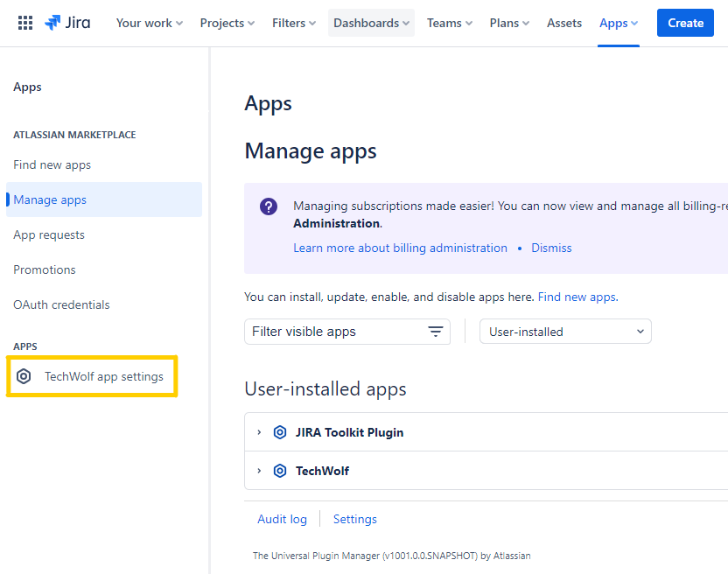View the Audit log
Viewport: 728px width, 574px height.
tap(282, 519)
